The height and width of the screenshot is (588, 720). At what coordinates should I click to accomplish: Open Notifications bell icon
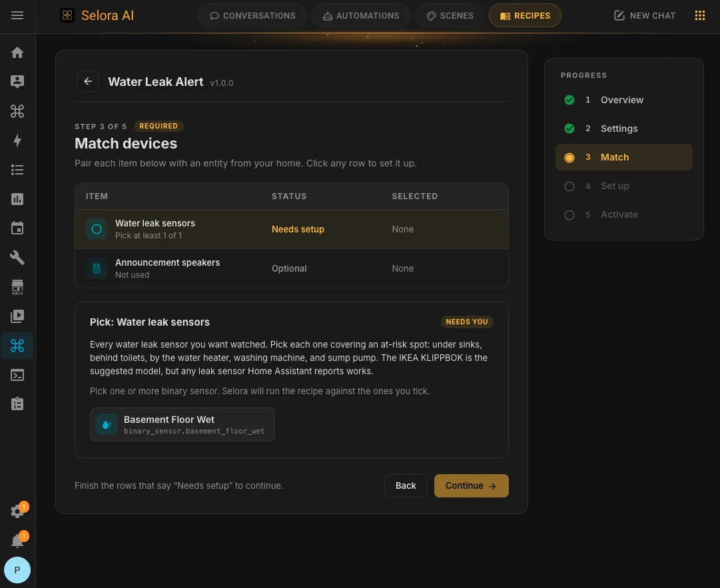(x=17, y=541)
